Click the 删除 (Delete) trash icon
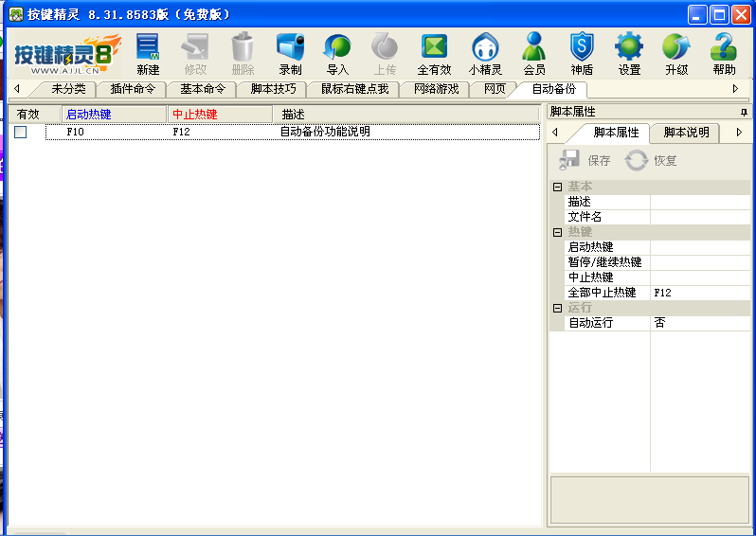Image resolution: width=756 pixels, height=536 pixels. pyautogui.click(x=243, y=54)
